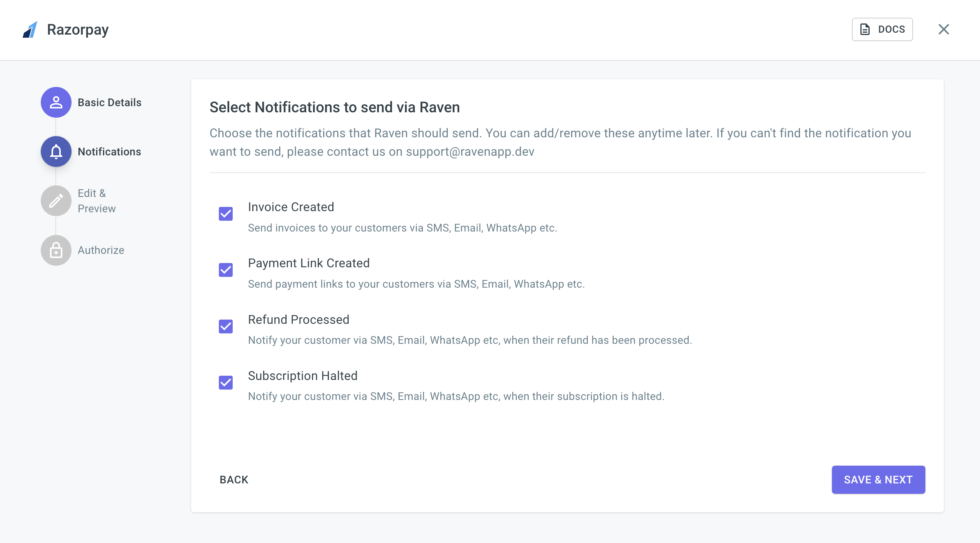Viewport: 980px width, 543px height.
Task: Disable the Payment Link Created notification
Action: tap(226, 270)
